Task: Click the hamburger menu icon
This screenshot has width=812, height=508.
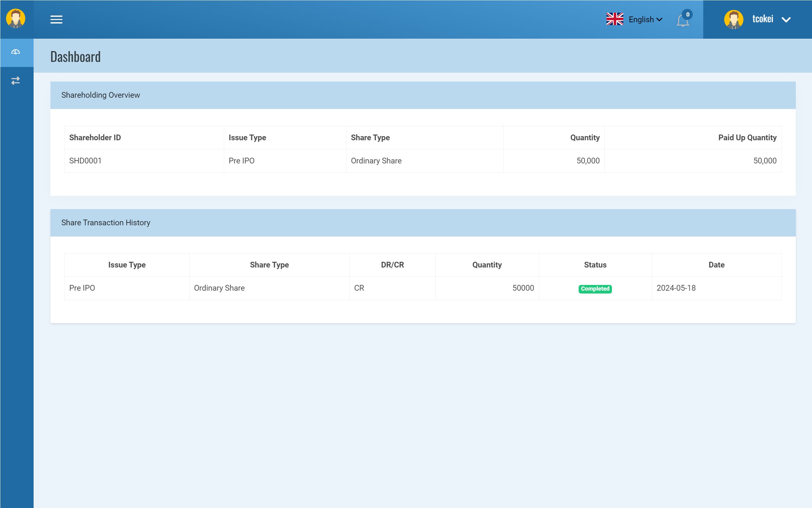Action: point(56,19)
